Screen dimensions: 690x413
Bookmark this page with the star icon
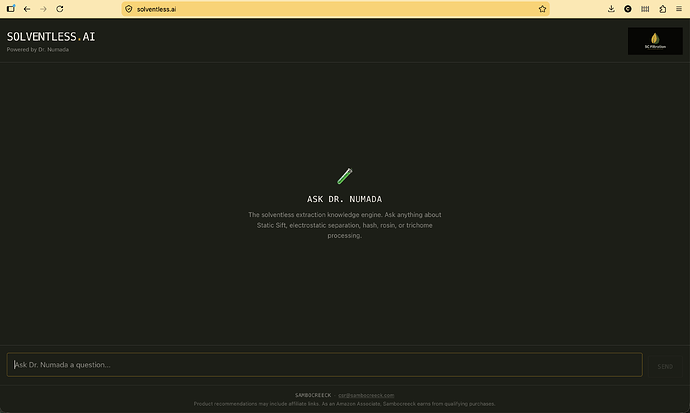(542, 9)
